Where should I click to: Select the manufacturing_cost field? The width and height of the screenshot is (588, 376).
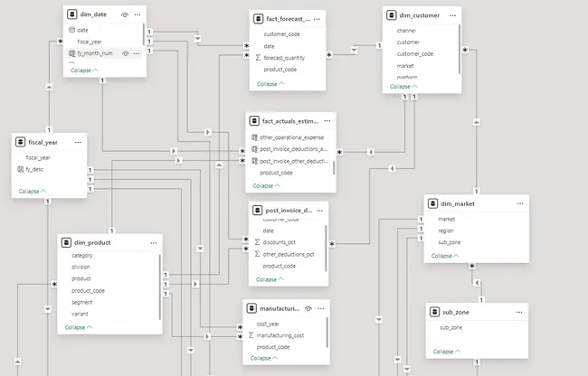[280, 335]
